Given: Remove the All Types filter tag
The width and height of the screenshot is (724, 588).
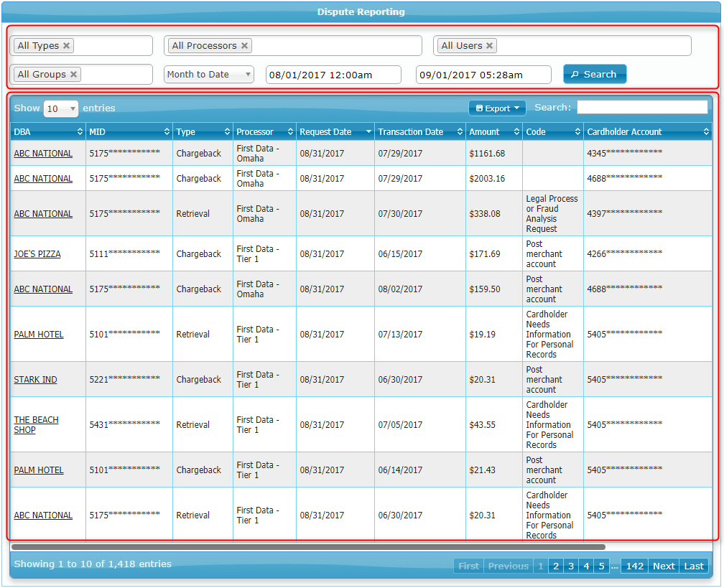Looking at the screenshot, I should point(67,46).
